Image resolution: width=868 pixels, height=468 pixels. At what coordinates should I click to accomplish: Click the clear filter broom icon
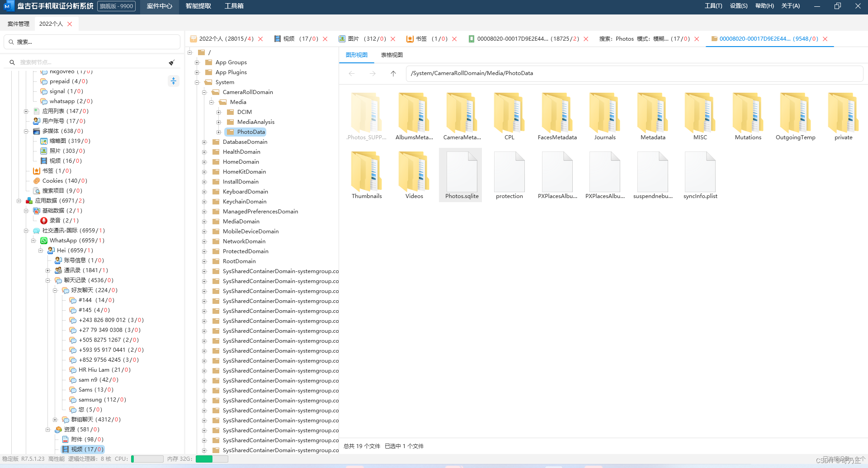(172, 62)
